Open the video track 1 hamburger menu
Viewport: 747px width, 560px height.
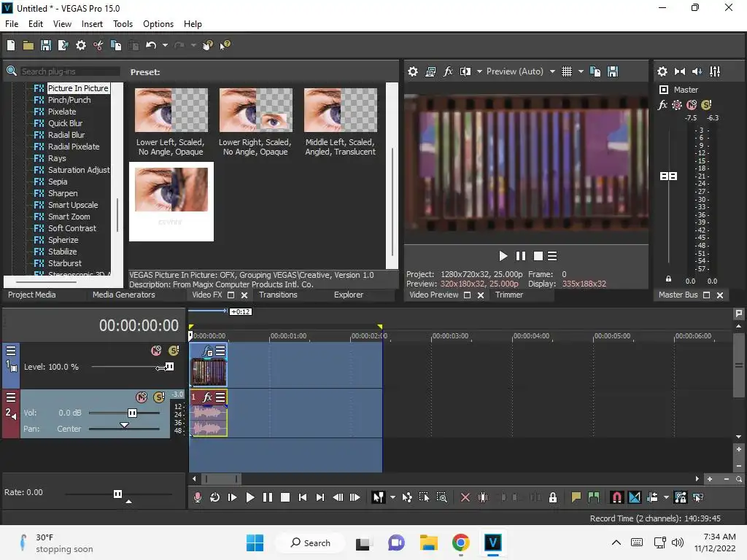11,351
